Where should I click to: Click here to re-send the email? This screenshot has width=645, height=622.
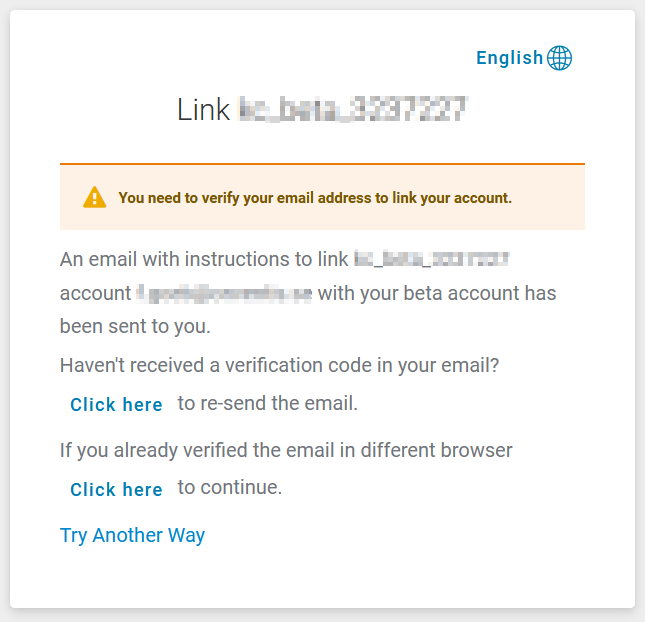click(116, 405)
